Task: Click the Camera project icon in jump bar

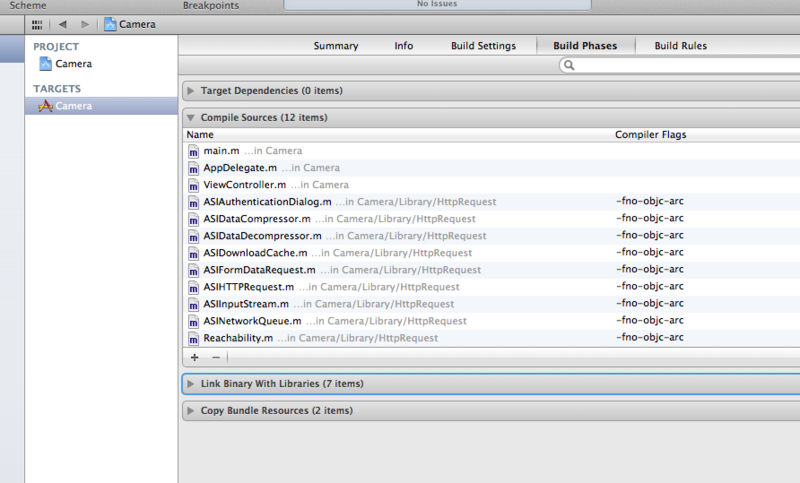Action: (110, 24)
